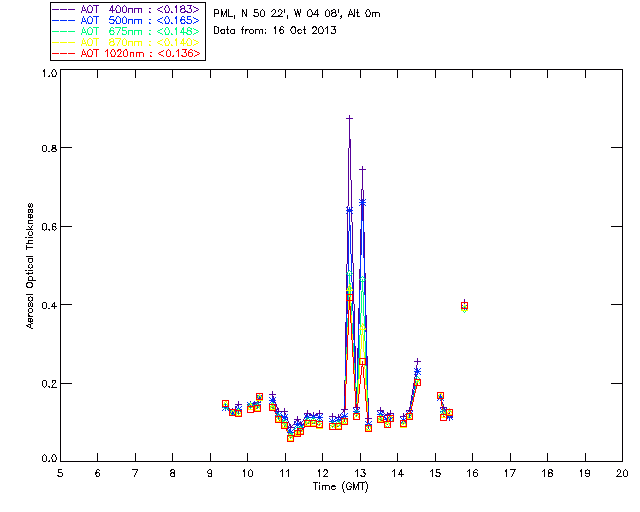640x512 pixels.
Task: Click the AOT 500nm blue legend entry
Action: click(126, 20)
